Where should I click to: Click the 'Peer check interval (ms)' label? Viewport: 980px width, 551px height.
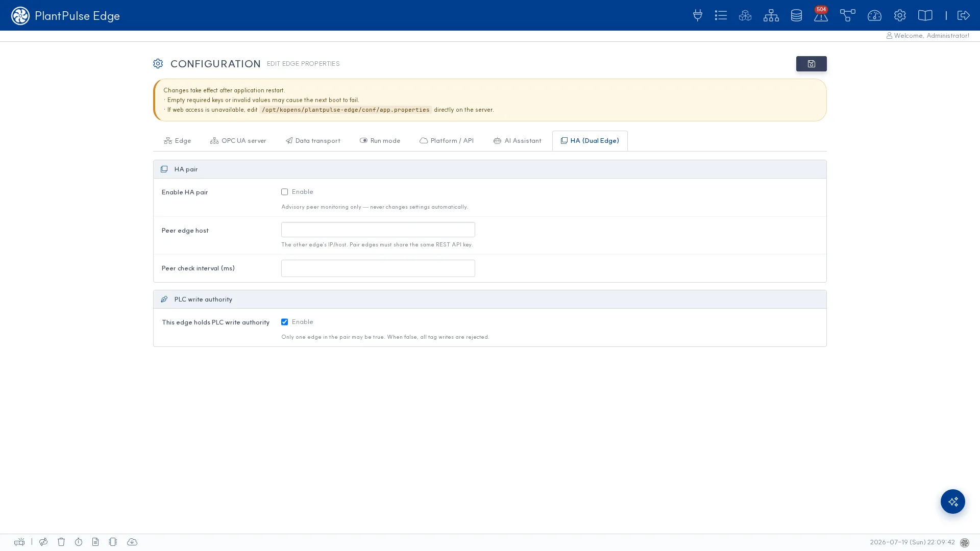tap(198, 268)
